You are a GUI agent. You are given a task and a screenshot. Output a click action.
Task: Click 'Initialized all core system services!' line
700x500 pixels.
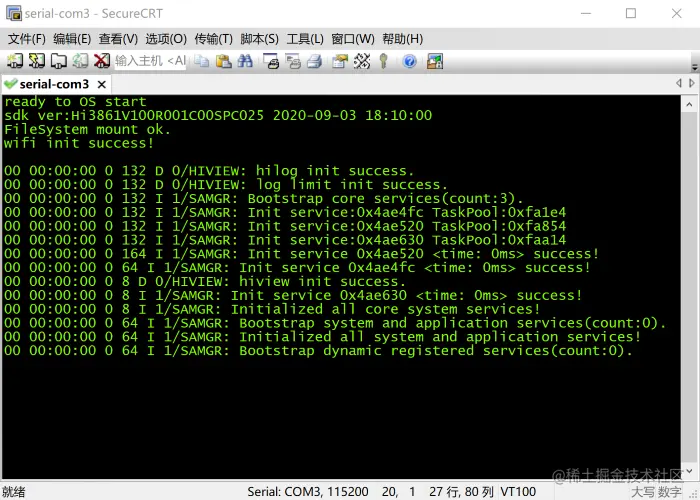coord(272,309)
